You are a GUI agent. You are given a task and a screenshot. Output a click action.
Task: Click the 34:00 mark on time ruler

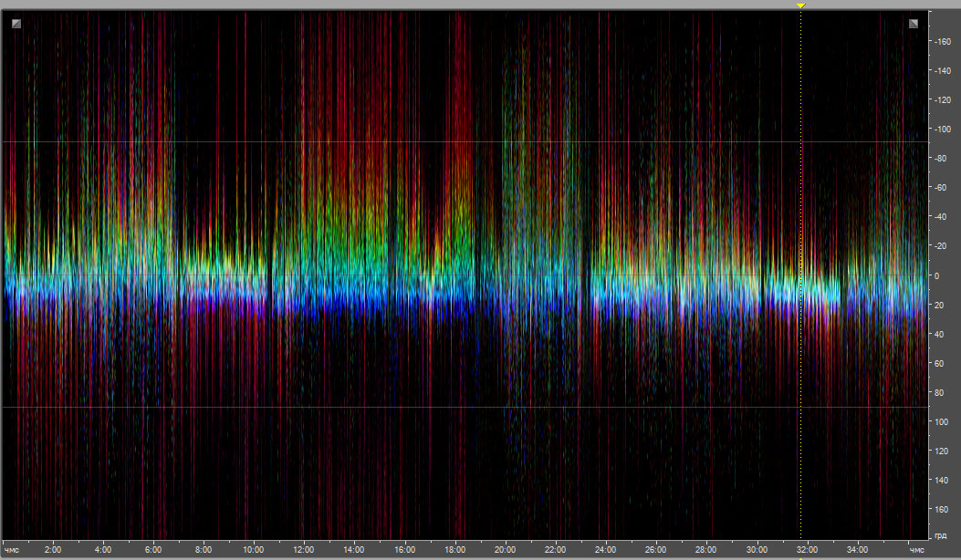pos(857,550)
